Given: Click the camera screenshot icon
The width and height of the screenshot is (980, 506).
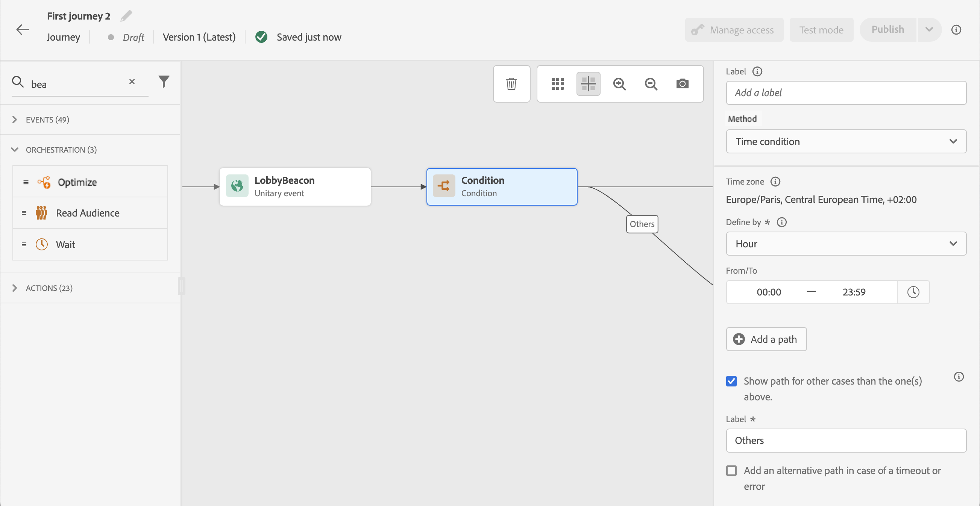Looking at the screenshot, I should pos(682,83).
